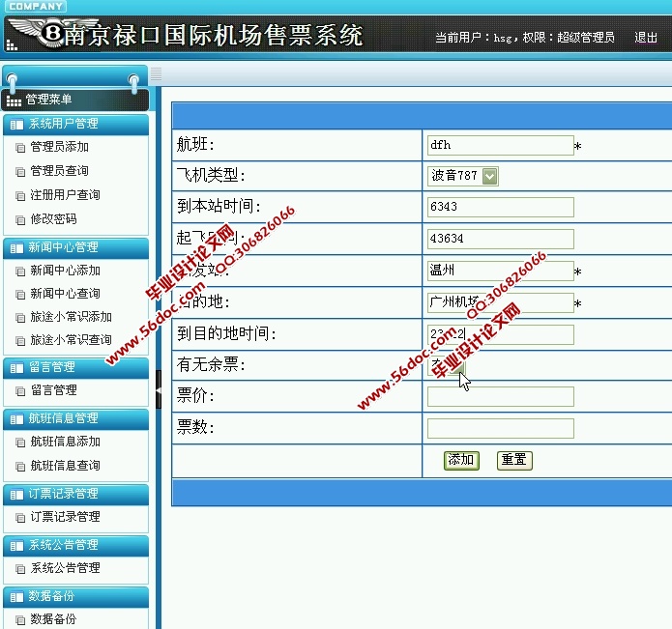Click the icon beside 旅途小常识添加
Viewport: 672px width, 629px height.
tap(20, 317)
